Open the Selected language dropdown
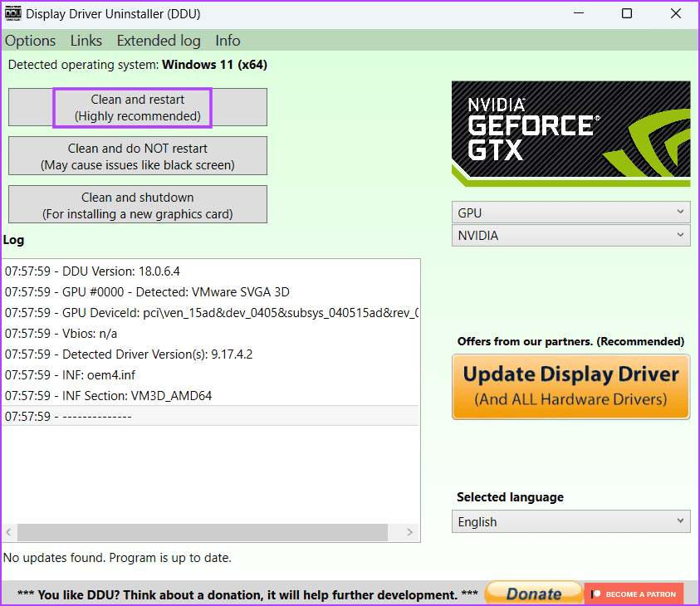The width and height of the screenshot is (700, 606). (570, 521)
